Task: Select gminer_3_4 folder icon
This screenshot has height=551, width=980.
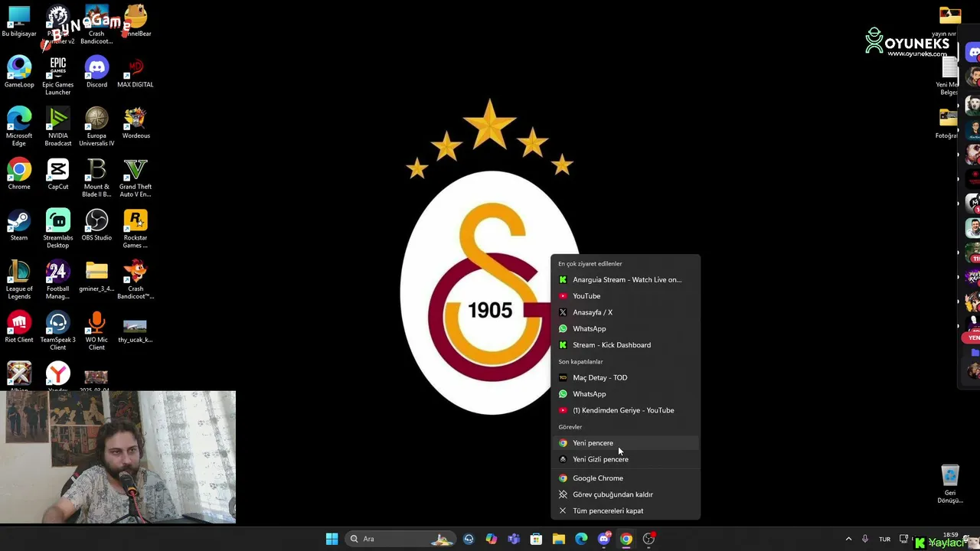Action: pyautogui.click(x=96, y=276)
